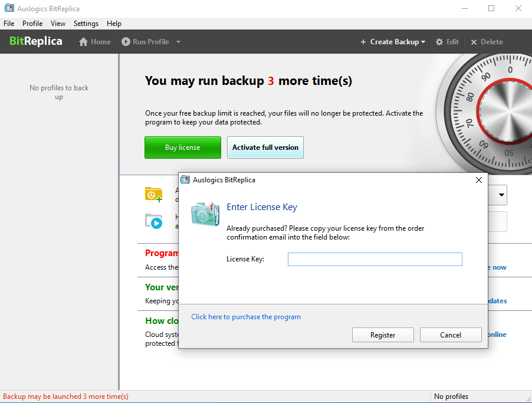Close the Enter License Key dialog

coord(479,180)
